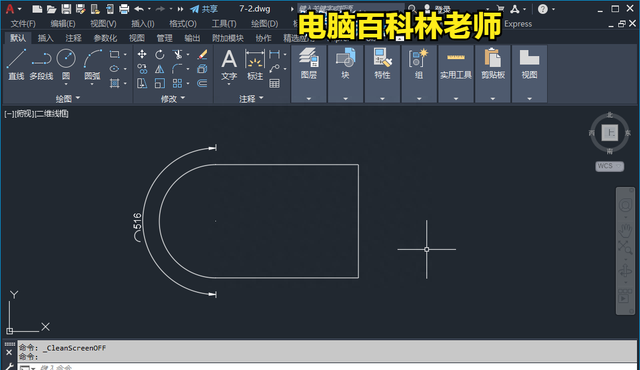
Task: Open the 图层 (Layers) panel button
Action: (309, 73)
